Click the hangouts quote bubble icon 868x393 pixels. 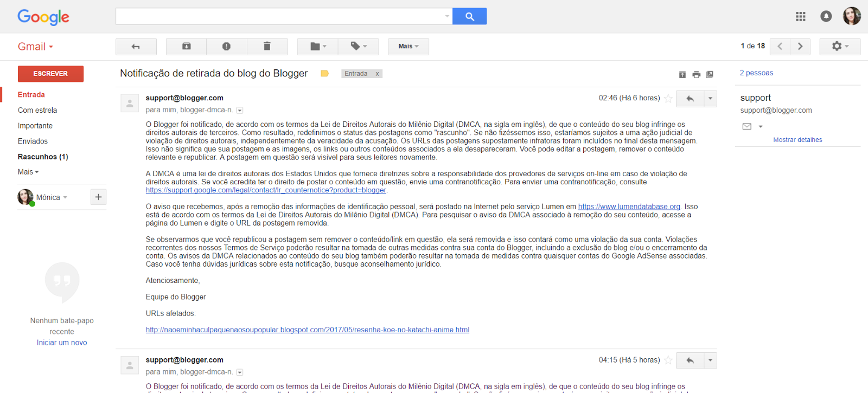[62, 282]
